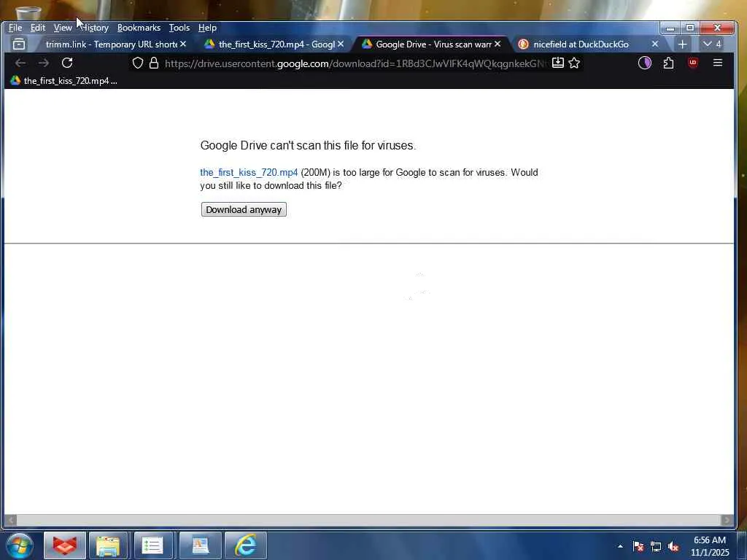Image resolution: width=747 pixels, height=560 pixels.
Task: Open the Tools menu
Action: [179, 28]
